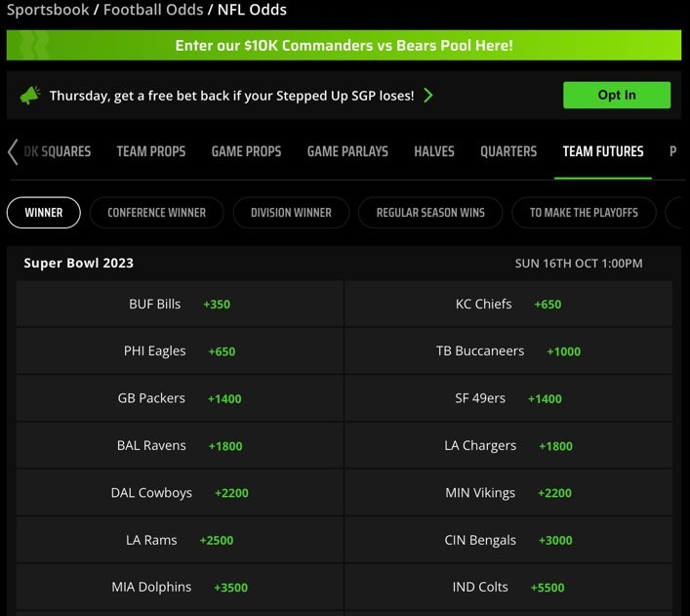Pick SF 49ers at +1400
This screenshot has height=616, width=690.
click(x=508, y=398)
